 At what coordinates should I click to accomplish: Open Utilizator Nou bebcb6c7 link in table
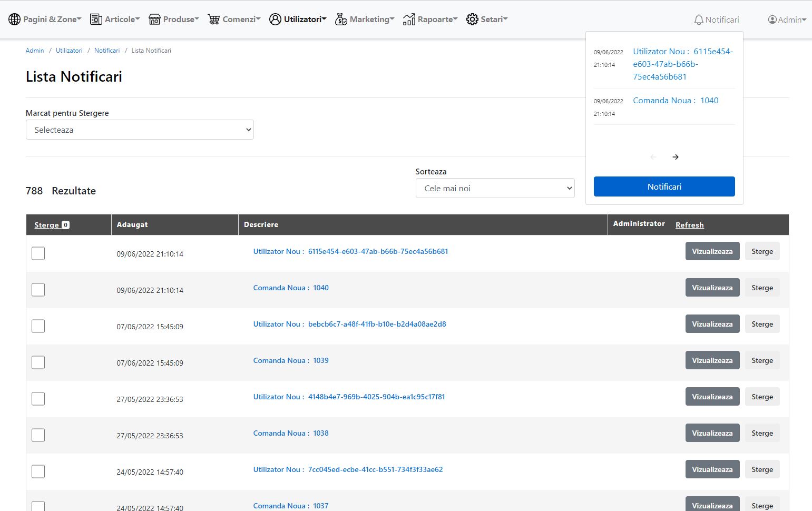click(349, 324)
